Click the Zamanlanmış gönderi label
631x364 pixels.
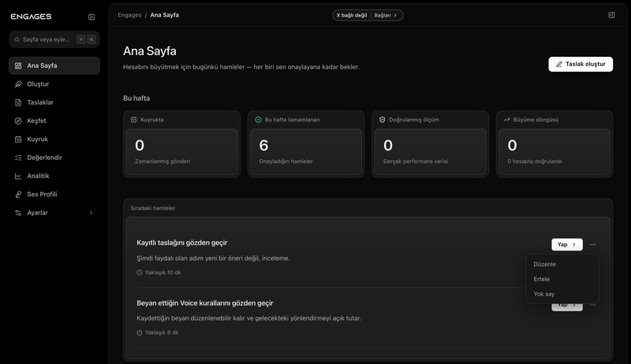tap(162, 161)
